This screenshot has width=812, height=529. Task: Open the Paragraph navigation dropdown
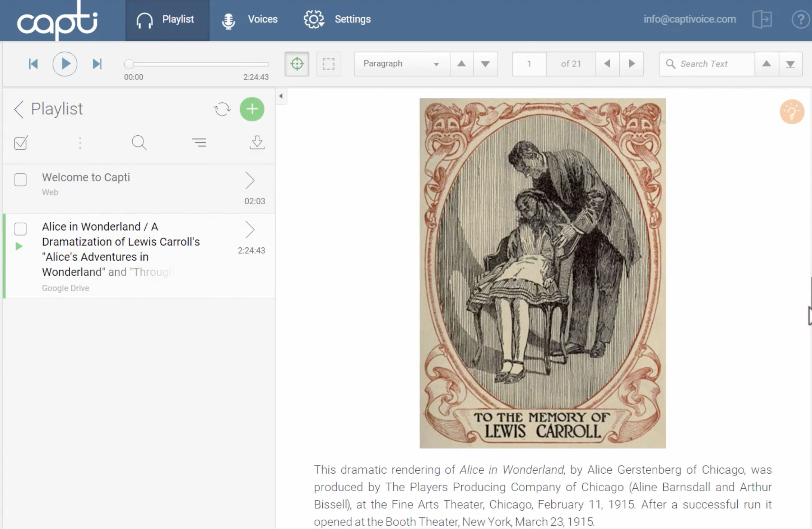pyautogui.click(x=402, y=64)
